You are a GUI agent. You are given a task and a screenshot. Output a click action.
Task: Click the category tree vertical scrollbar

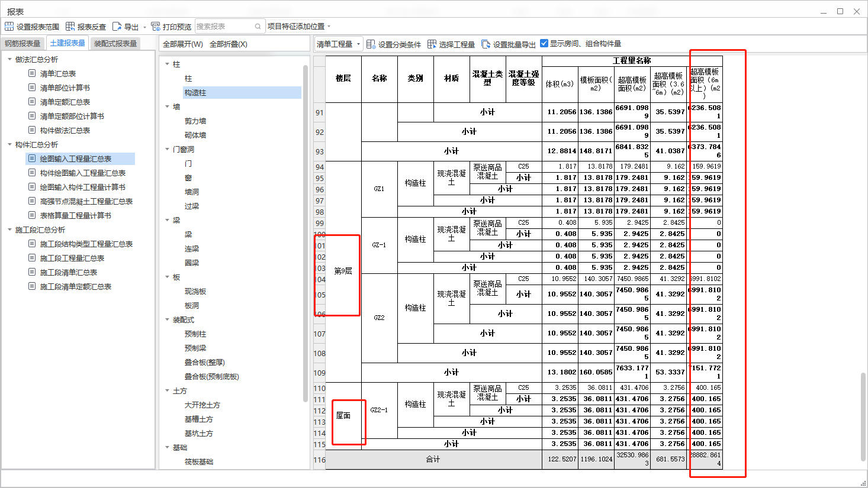click(x=306, y=234)
